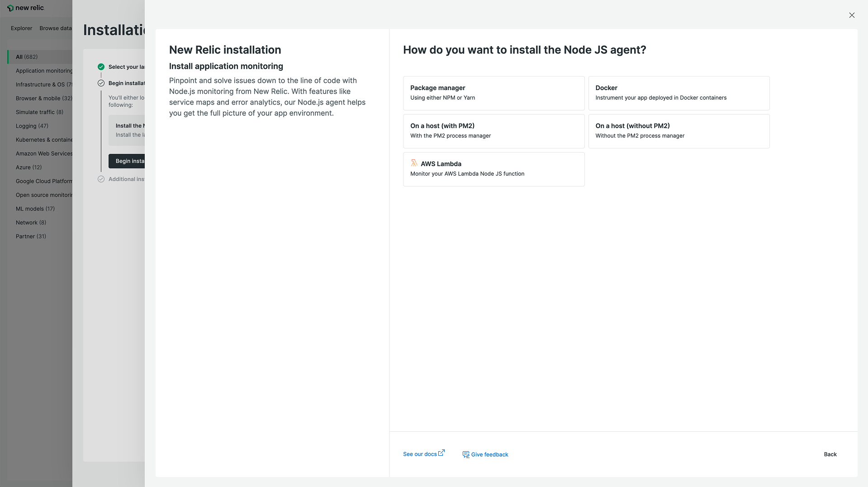This screenshot has height=487, width=868.
Task: Open the See our docs link
Action: tap(420, 454)
